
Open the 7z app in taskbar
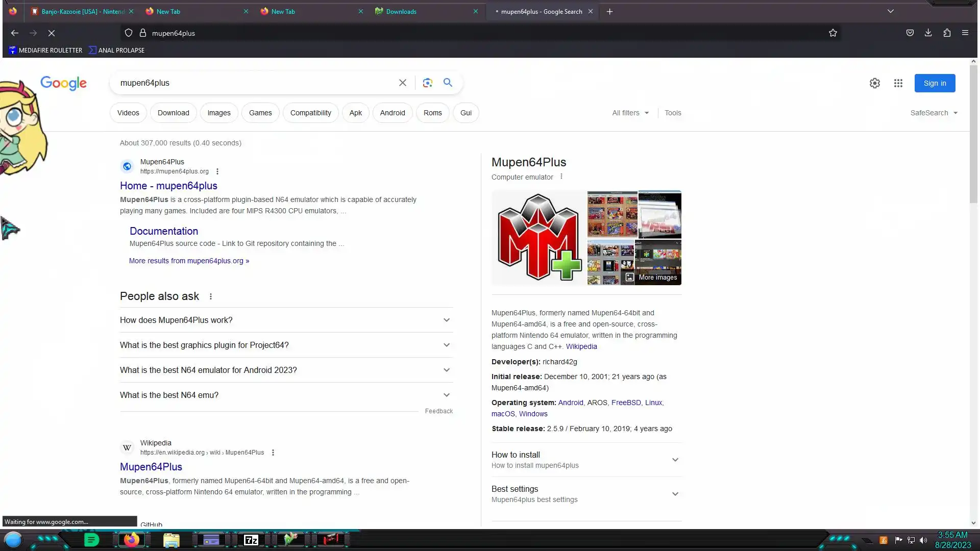point(251,540)
